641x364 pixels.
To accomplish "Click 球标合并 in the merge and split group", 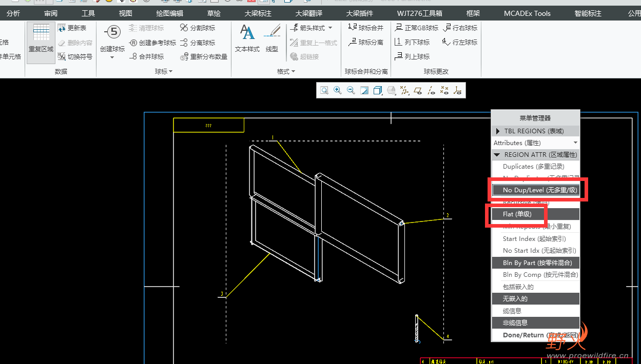I will click(x=365, y=28).
